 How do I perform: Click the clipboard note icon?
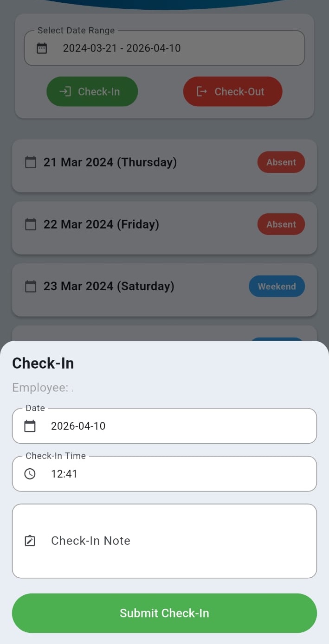tap(30, 541)
